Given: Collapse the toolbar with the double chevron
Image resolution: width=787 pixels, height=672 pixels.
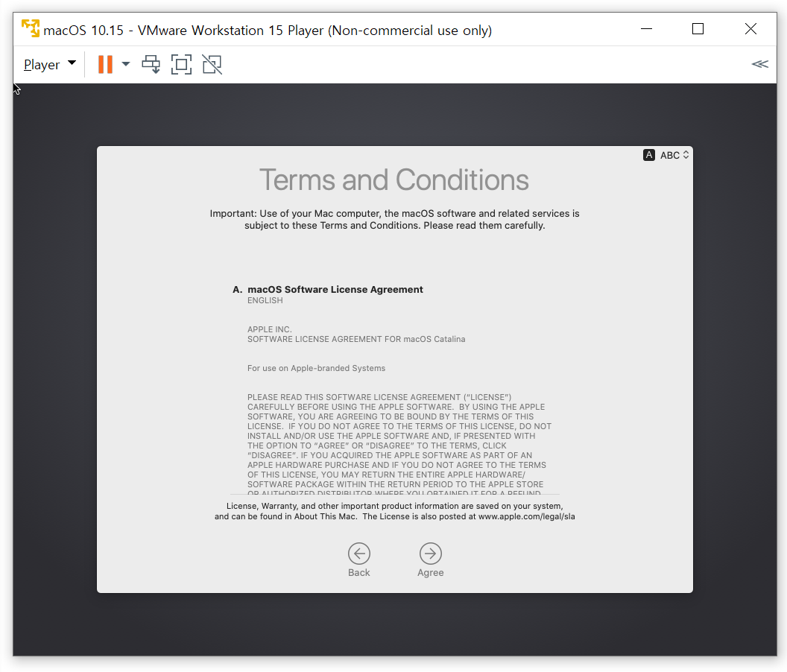Looking at the screenshot, I should click(x=759, y=64).
